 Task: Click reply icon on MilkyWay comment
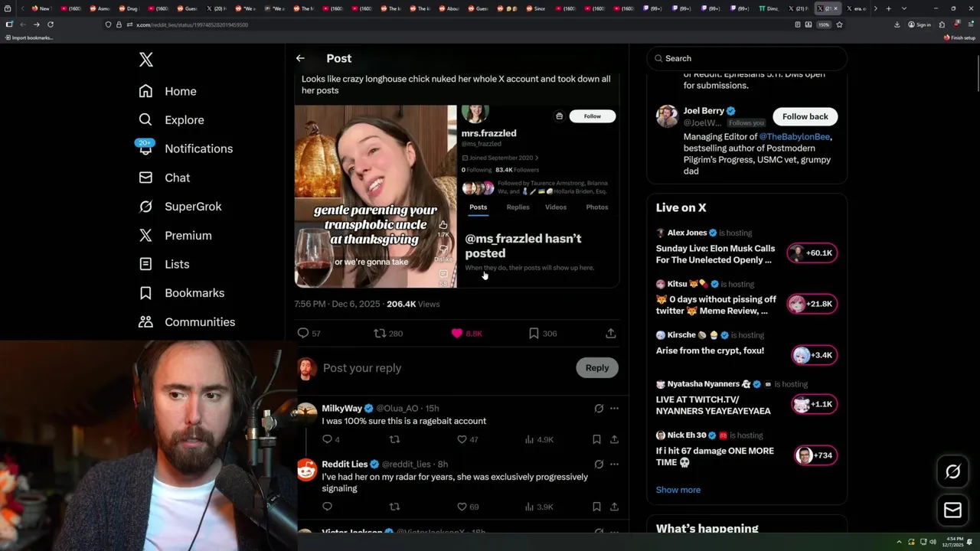click(327, 439)
